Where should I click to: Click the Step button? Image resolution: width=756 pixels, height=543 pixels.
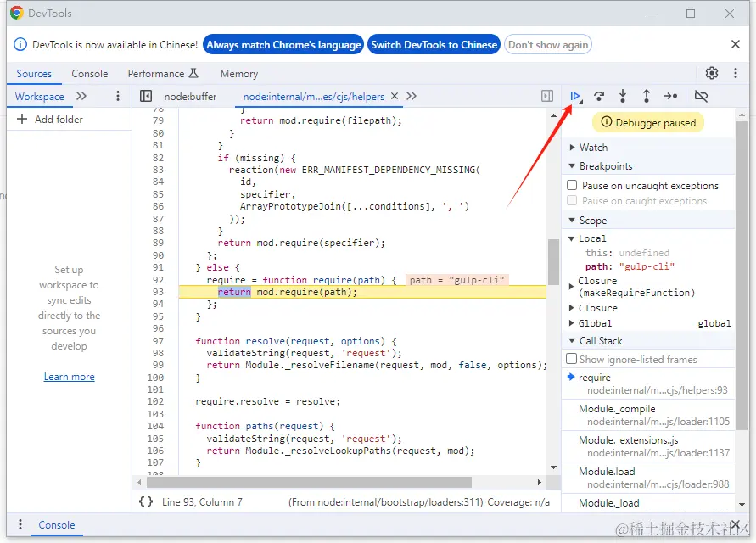tap(670, 97)
